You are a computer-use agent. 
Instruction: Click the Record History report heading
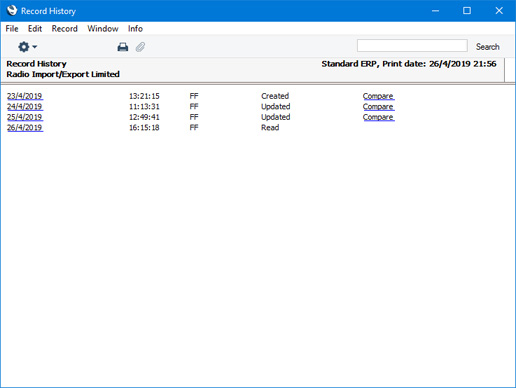click(36, 64)
